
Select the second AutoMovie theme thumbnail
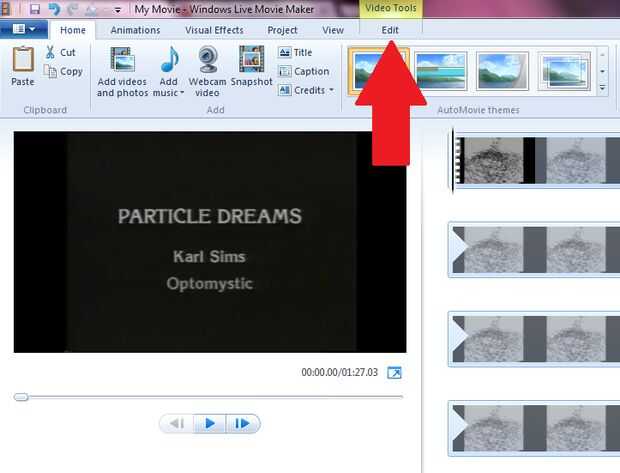[x=440, y=71]
